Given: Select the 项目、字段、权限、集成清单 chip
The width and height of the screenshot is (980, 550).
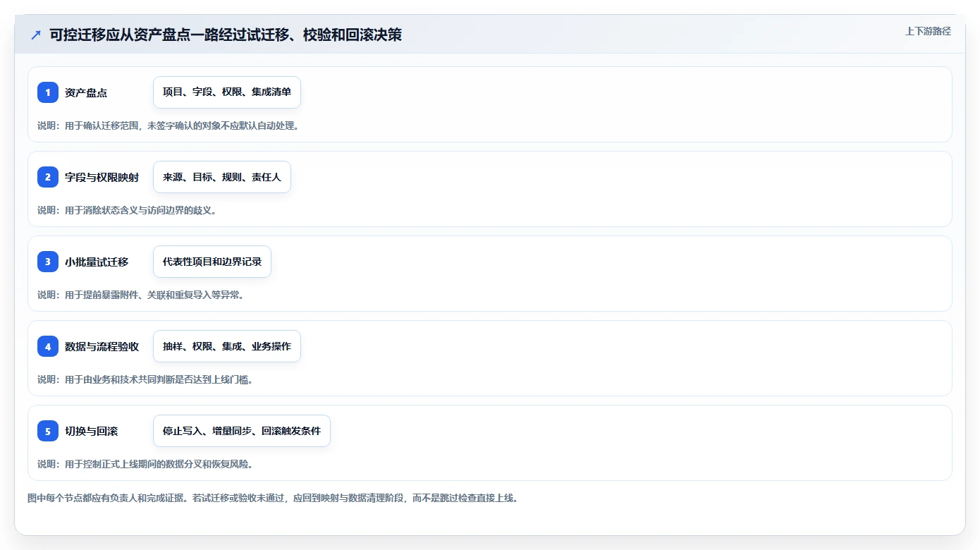Looking at the screenshot, I should [x=227, y=92].
